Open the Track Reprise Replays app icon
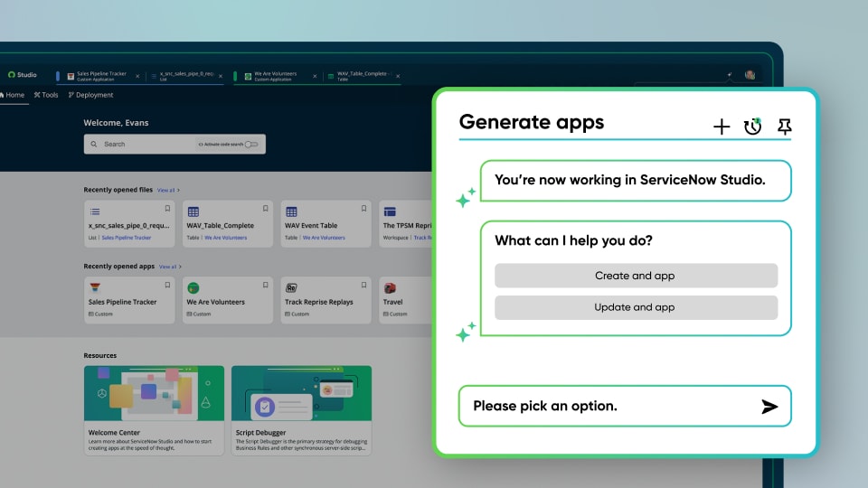Image resolution: width=868 pixels, height=488 pixels. pyautogui.click(x=291, y=287)
